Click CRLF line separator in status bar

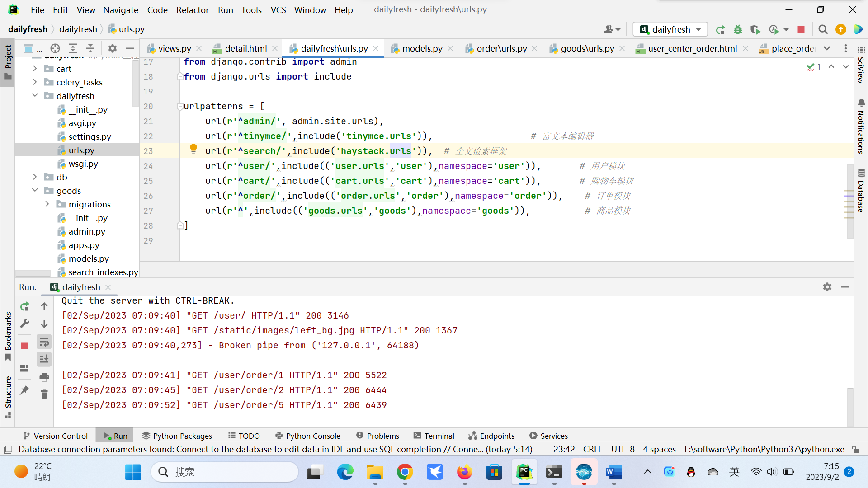(x=592, y=449)
